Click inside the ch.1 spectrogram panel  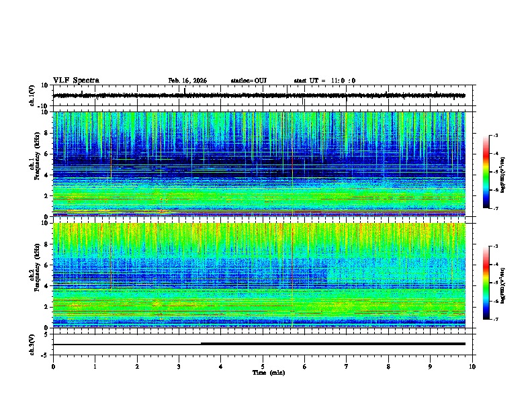coord(259,164)
